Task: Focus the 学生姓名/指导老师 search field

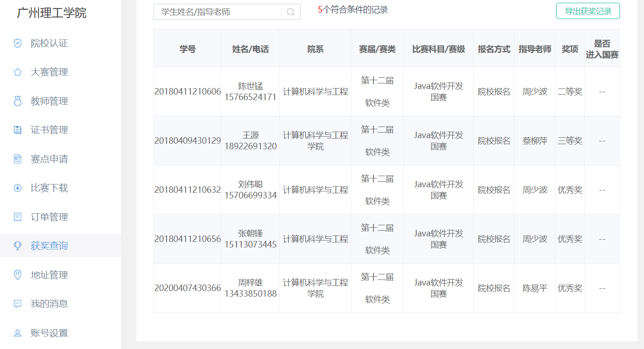Action: click(218, 12)
